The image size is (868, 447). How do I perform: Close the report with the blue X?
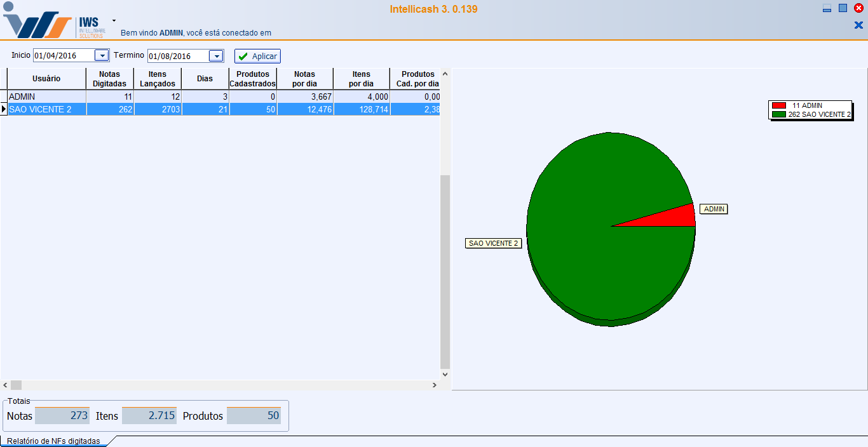pos(858,25)
